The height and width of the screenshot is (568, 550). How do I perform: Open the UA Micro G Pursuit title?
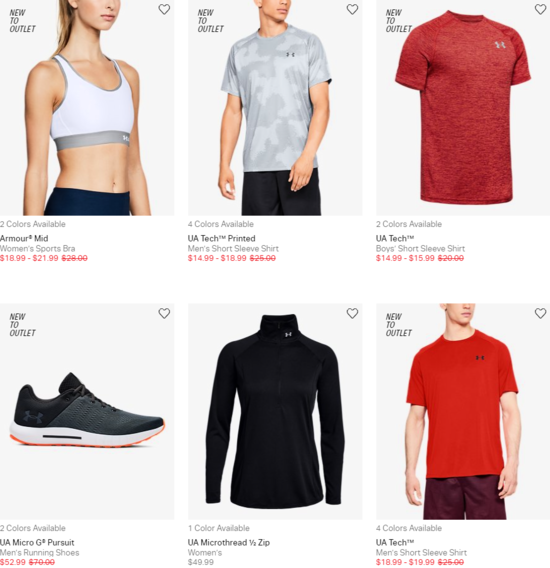[x=37, y=542]
